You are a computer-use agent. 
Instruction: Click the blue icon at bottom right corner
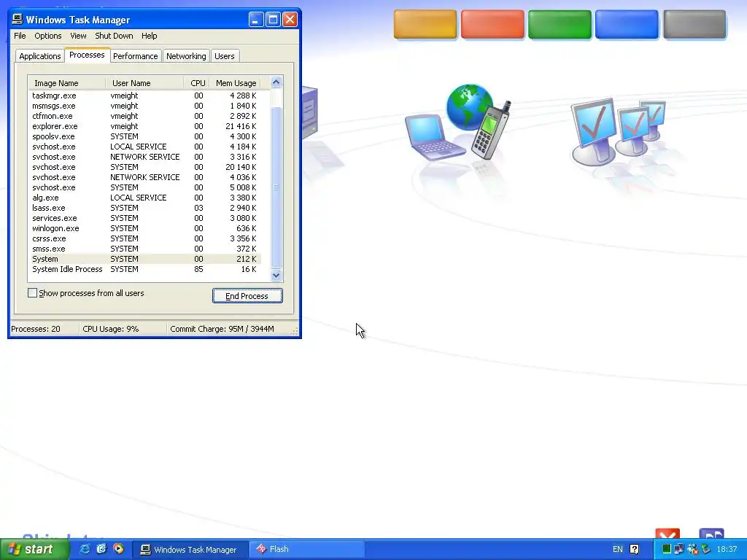pyautogui.click(x=711, y=533)
